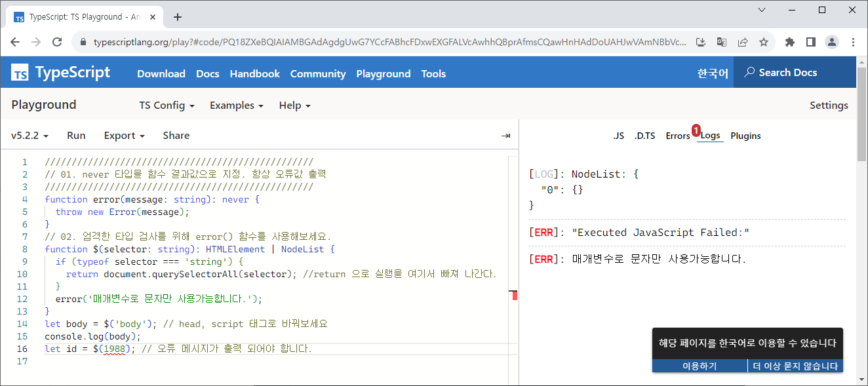Expand the Export dropdown

(124, 136)
